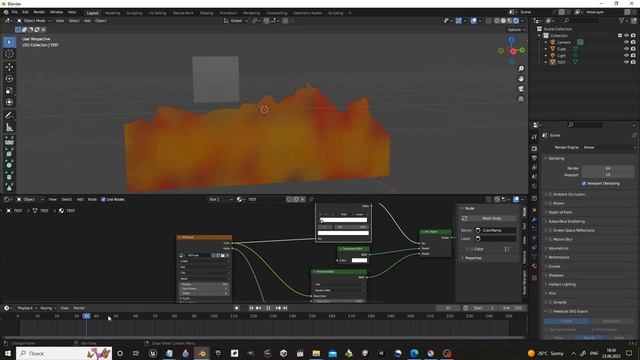Viewport: 640px width, 360px height.
Task: Open the View Layer properties tab icon
Action: pos(534,167)
